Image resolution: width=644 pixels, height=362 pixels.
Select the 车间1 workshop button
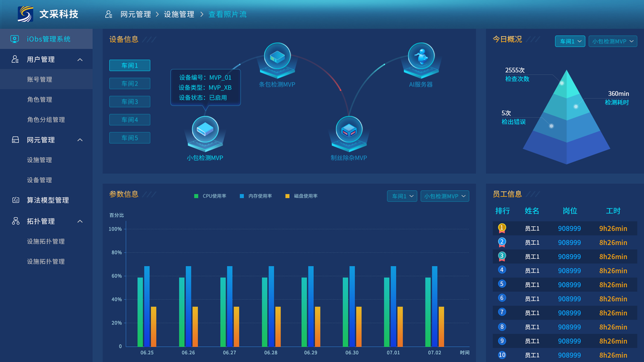[x=130, y=65]
